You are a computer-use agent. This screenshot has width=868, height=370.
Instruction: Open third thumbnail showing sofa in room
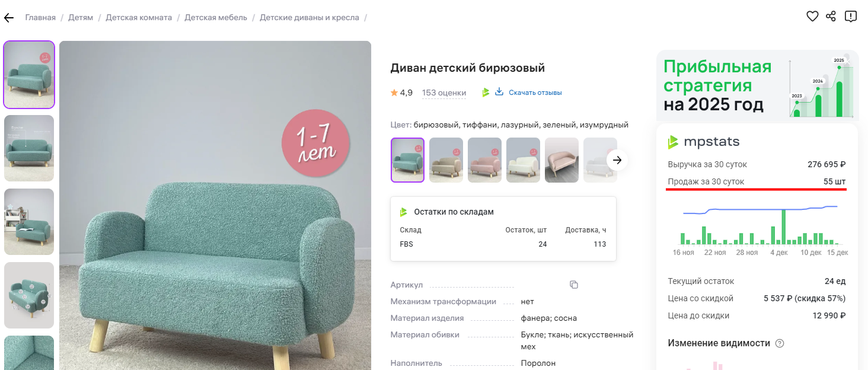(29, 222)
